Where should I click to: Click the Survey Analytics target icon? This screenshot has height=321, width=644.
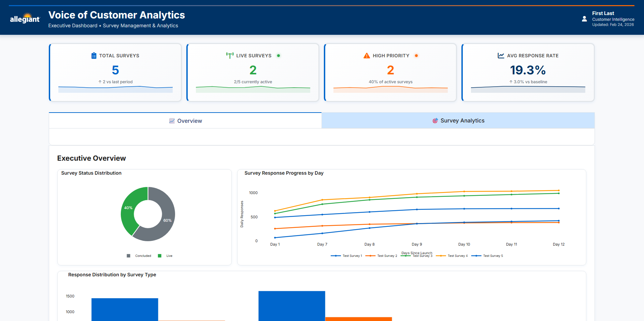[435, 121]
